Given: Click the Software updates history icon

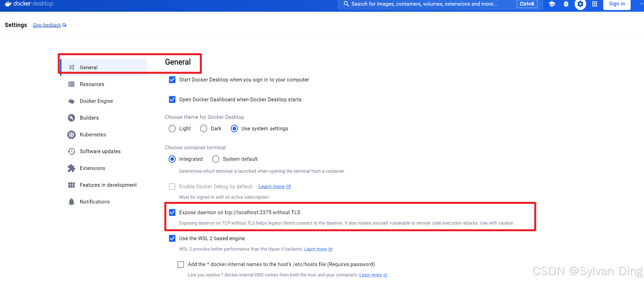Looking at the screenshot, I should tap(71, 151).
